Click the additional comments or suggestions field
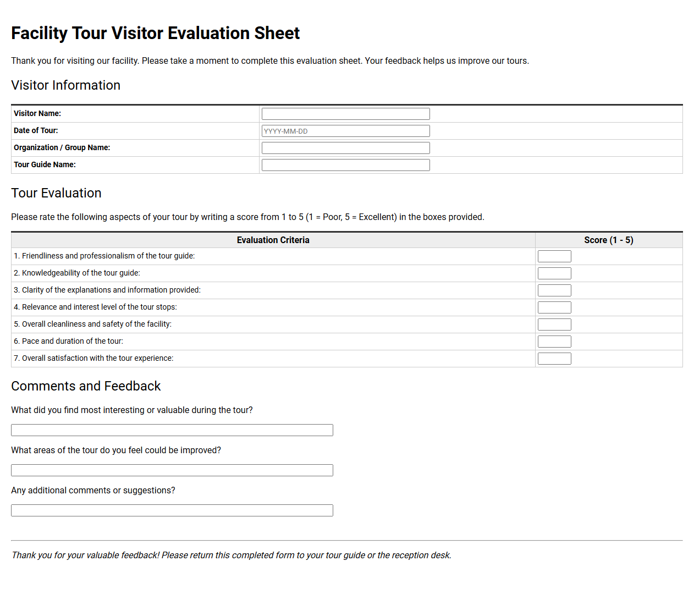This screenshot has height=616, width=694. [172, 510]
